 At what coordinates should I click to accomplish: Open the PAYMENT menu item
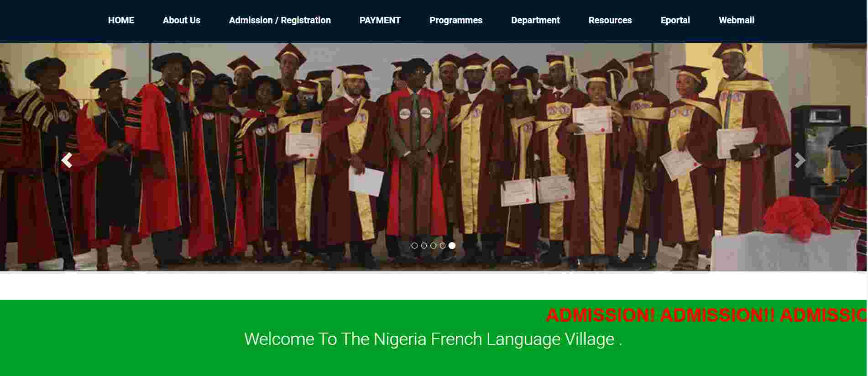tap(380, 20)
